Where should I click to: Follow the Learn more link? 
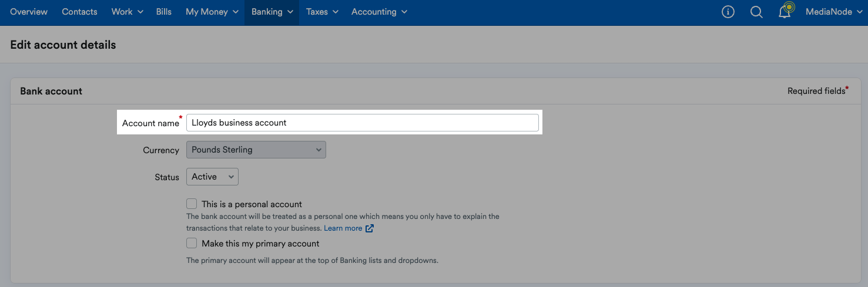click(x=343, y=228)
